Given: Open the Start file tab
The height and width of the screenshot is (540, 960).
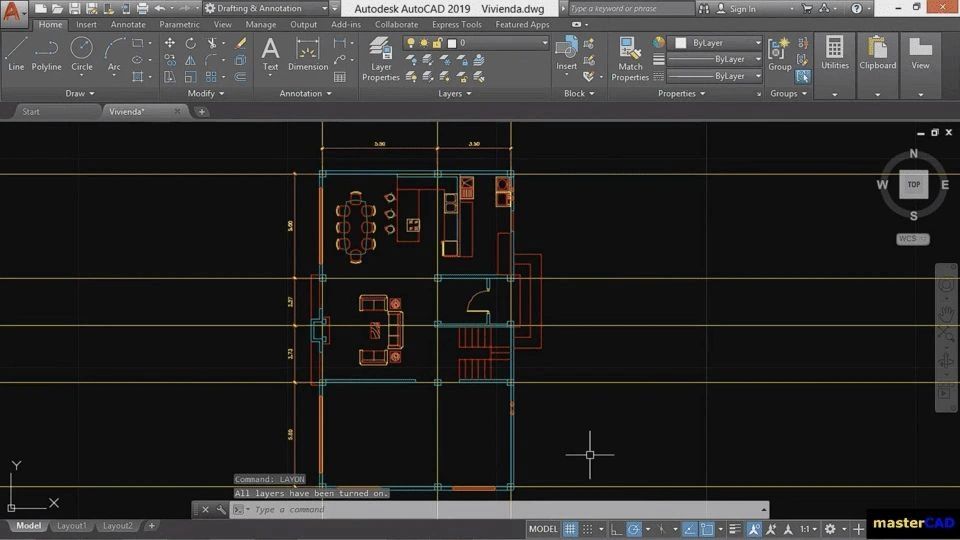Looking at the screenshot, I should tap(31, 111).
